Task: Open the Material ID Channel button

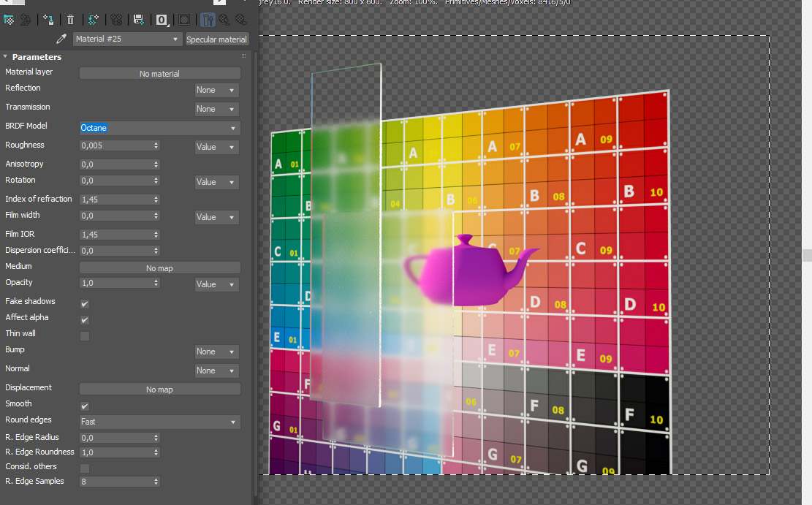Action: (162, 20)
